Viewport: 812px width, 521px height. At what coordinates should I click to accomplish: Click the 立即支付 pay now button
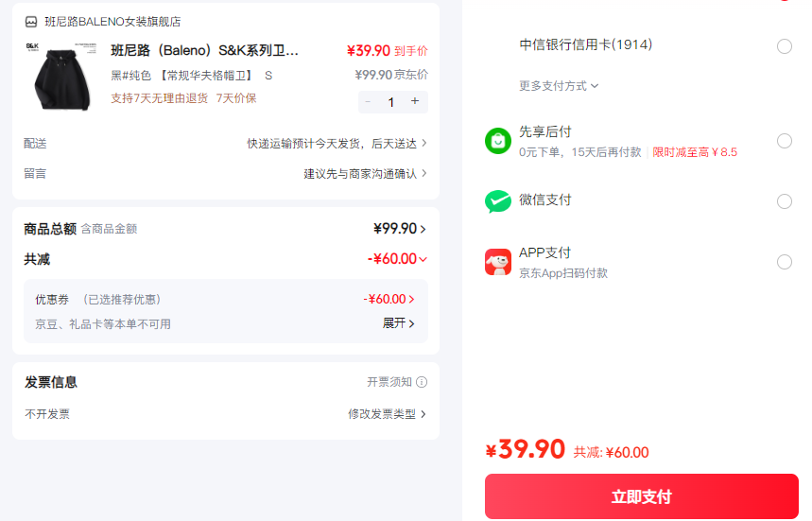tap(641, 496)
